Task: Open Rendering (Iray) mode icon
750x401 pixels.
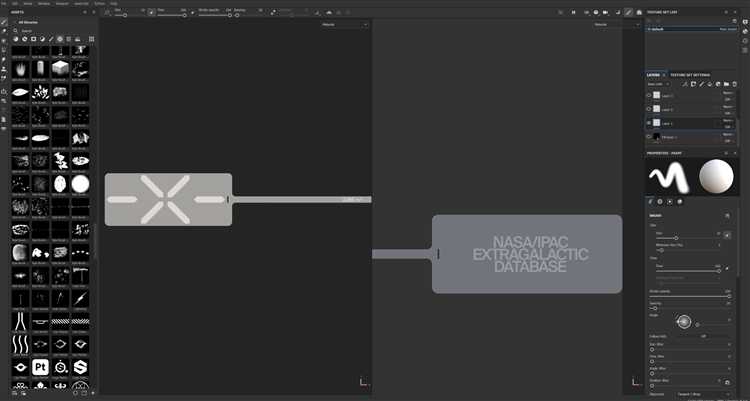Action: click(639, 12)
